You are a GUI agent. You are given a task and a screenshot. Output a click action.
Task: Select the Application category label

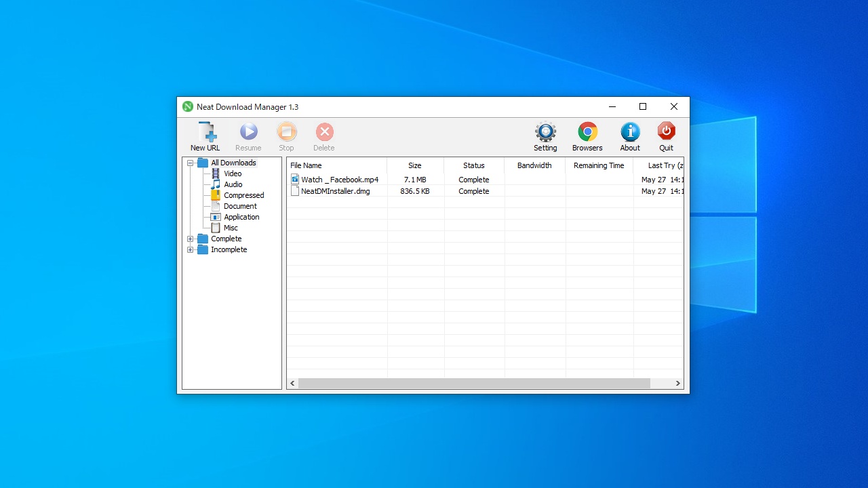(x=241, y=217)
